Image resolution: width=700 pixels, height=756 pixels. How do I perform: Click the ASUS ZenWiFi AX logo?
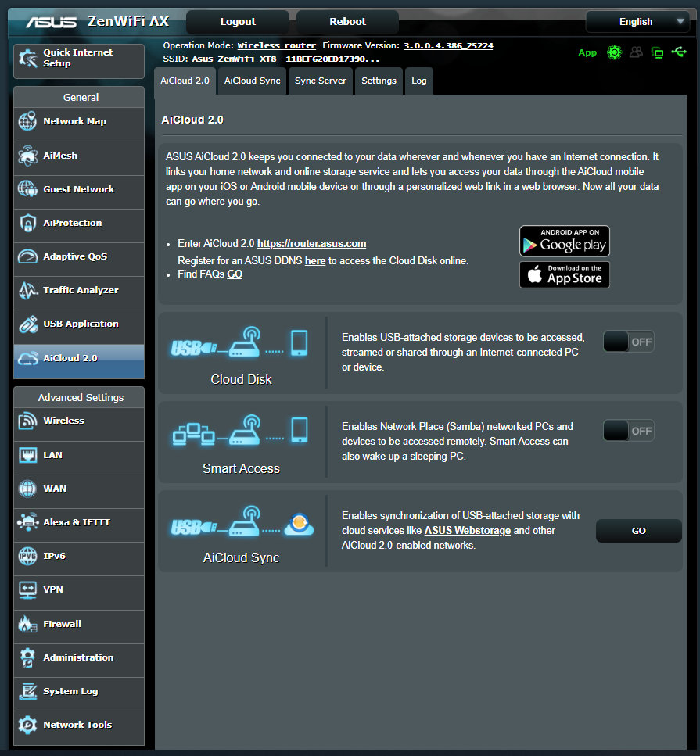click(98, 22)
